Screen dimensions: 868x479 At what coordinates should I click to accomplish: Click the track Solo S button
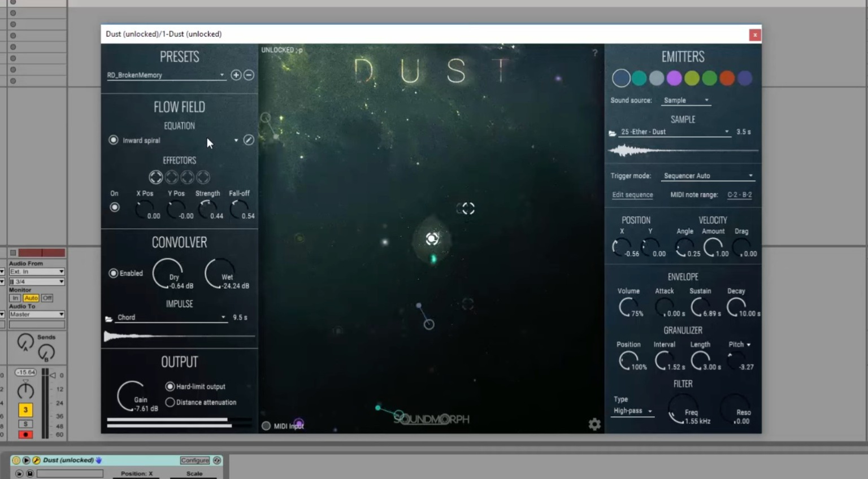[x=25, y=424]
